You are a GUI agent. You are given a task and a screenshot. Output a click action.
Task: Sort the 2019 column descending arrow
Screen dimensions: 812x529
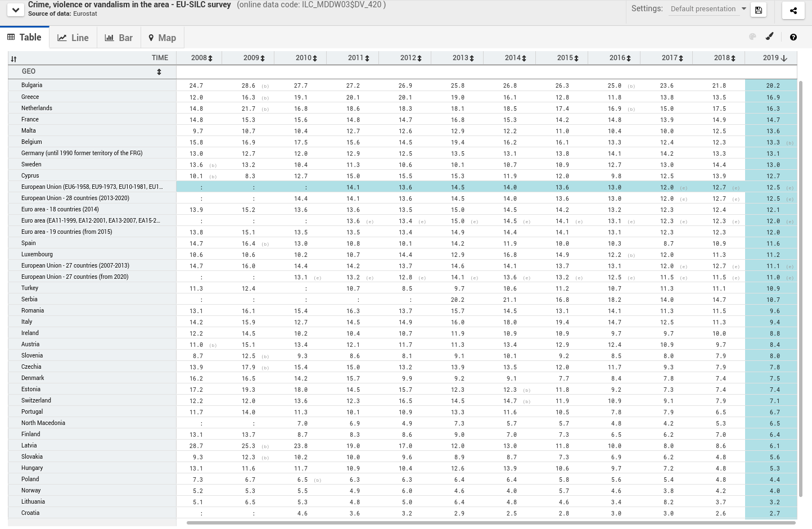(x=784, y=58)
